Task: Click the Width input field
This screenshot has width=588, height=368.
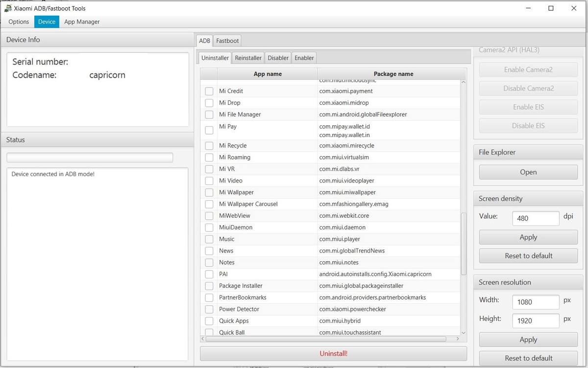Action: (536, 302)
